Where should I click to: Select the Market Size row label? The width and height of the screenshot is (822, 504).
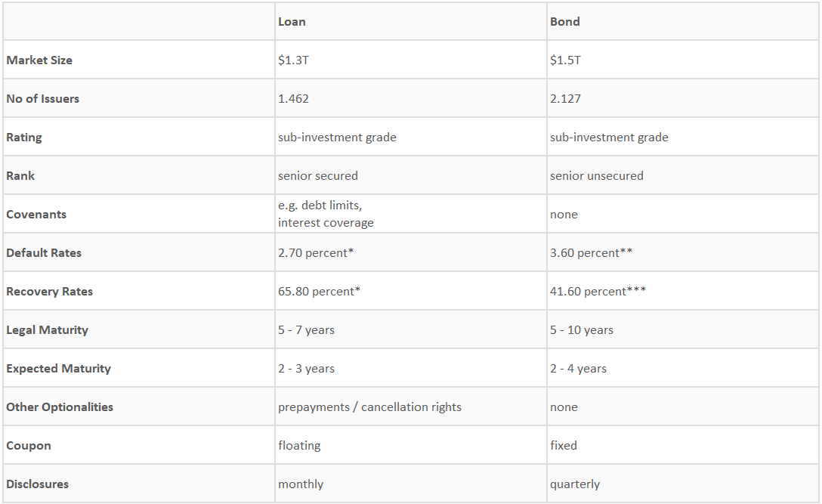pyautogui.click(x=39, y=60)
